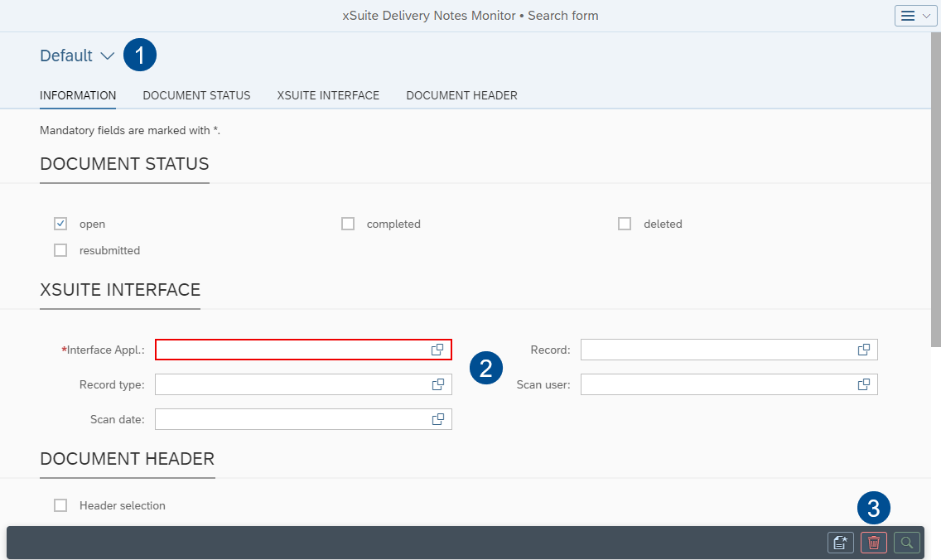Click the vertical scrollbar on the right
The height and width of the screenshot is (560, 941).
(x=935, y=191)
